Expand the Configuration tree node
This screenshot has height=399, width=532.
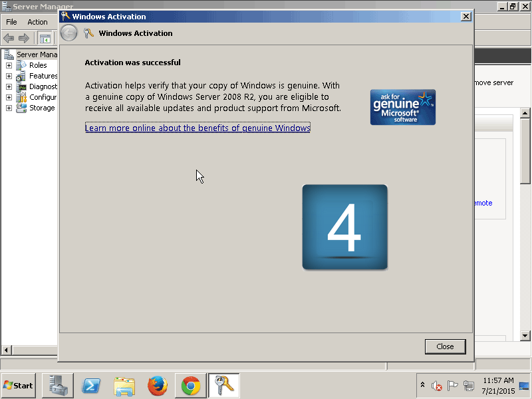(9, 97)
